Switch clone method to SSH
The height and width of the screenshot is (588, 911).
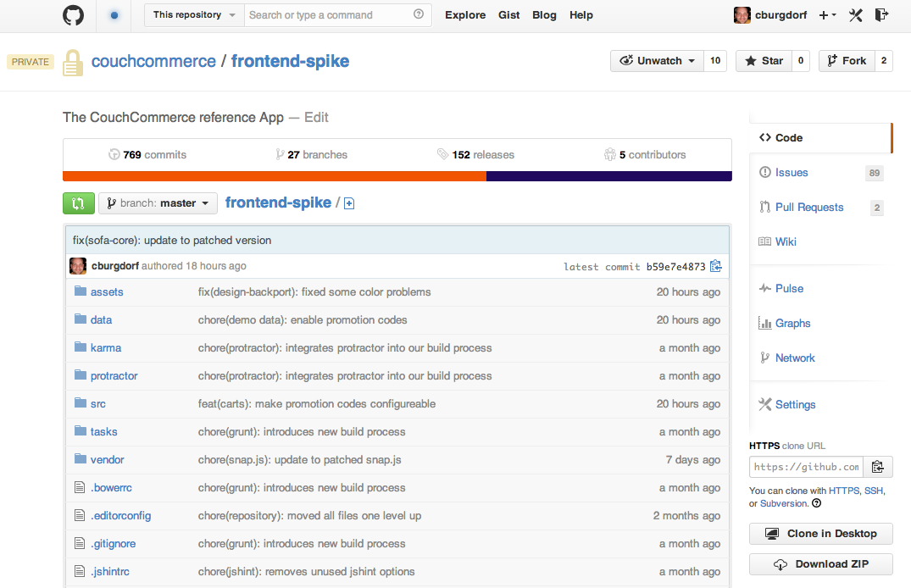click(873, 491)
